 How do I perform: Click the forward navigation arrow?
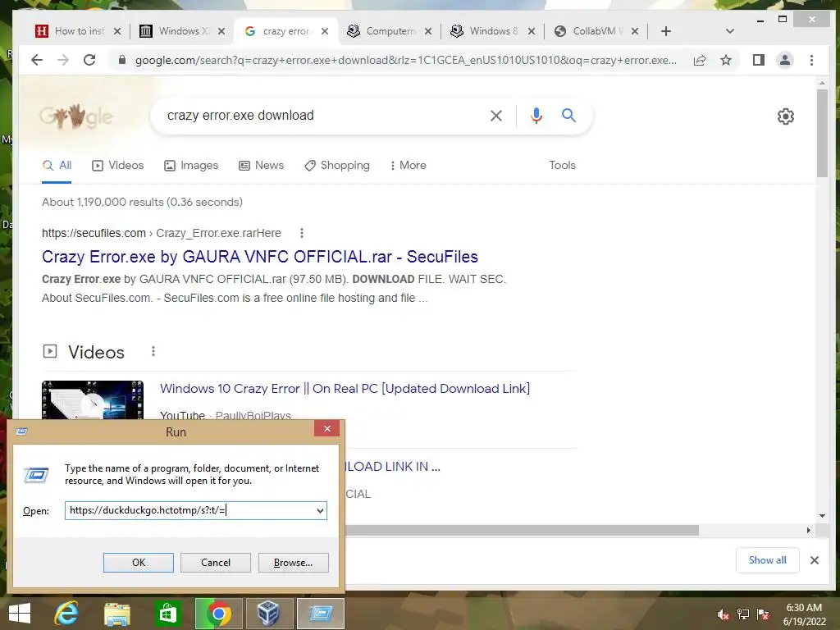(62, 60)
